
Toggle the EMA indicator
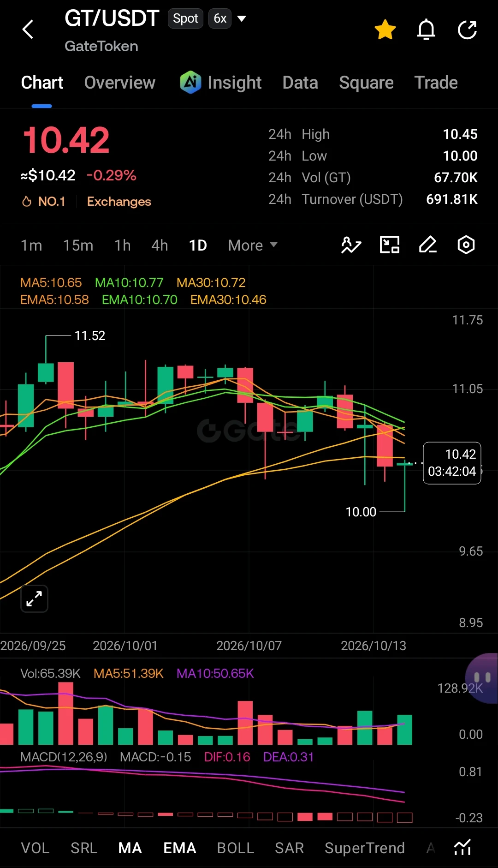tap(180, 848)
